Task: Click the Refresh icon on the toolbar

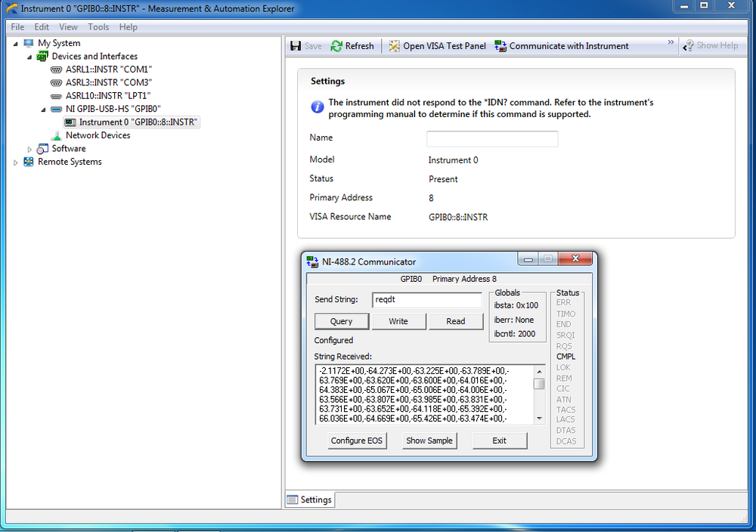Action: (x=335, y=45)
